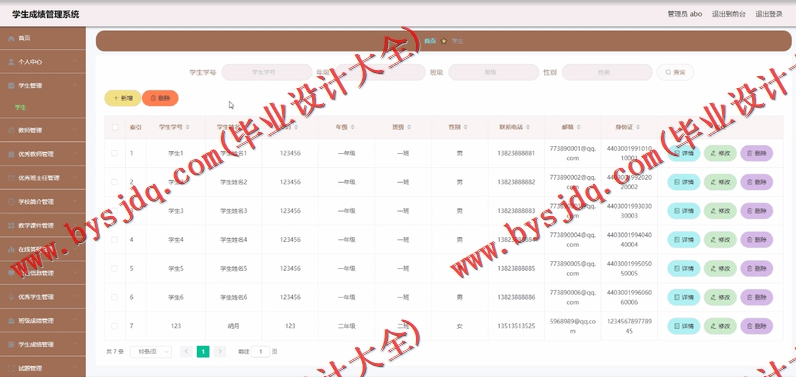Open the 10条/页 page size dropdown
This screenshot has height=377, width=796.
(151, 352)
